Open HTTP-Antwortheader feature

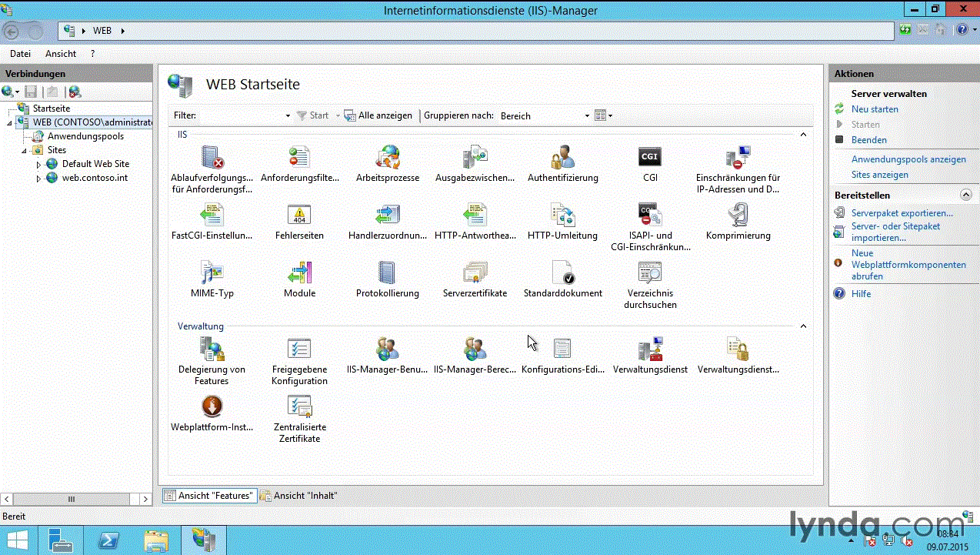pos(475,215)
